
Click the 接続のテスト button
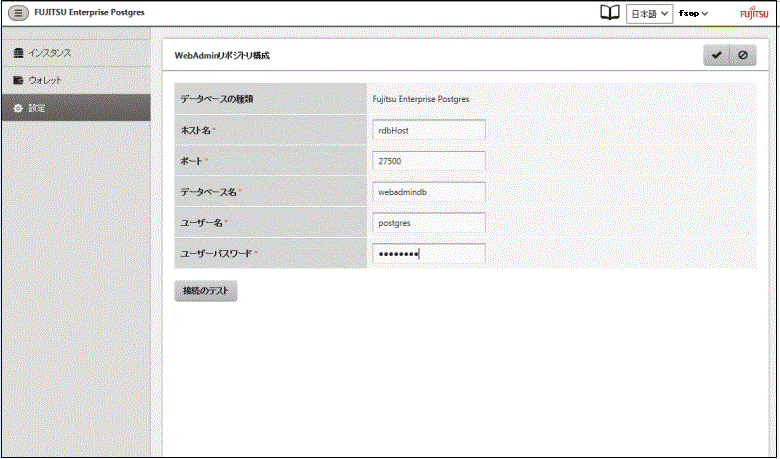[205, 291]
